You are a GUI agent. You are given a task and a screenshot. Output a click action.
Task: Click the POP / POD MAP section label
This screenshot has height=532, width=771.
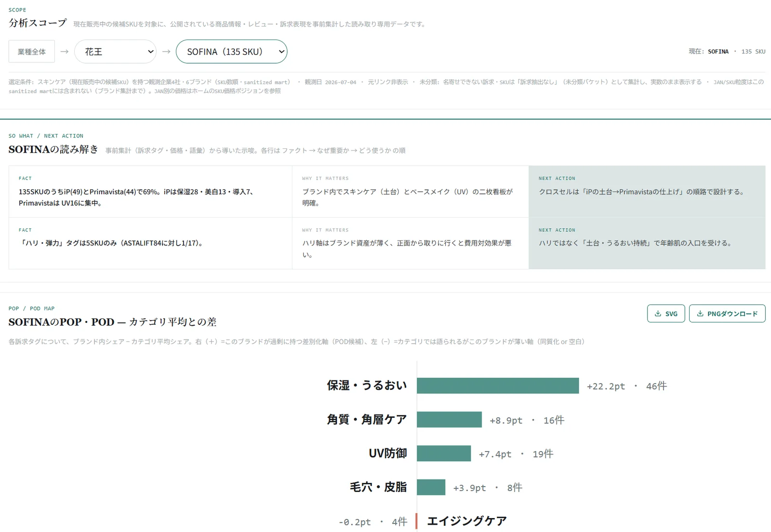click(x=32, y=308)
